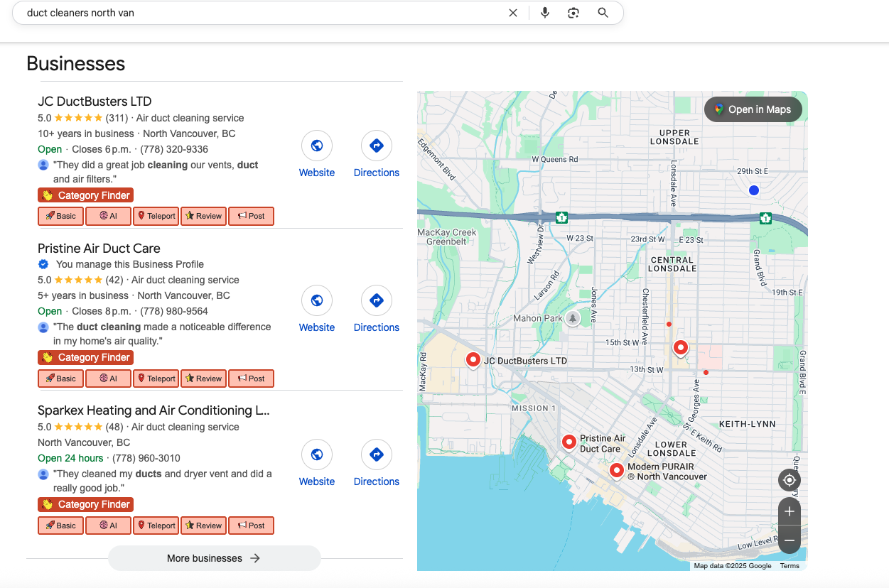Open JC DuctBusters LTD website globe icon
This screenshot has width=889, height=588.
(317, 146)
